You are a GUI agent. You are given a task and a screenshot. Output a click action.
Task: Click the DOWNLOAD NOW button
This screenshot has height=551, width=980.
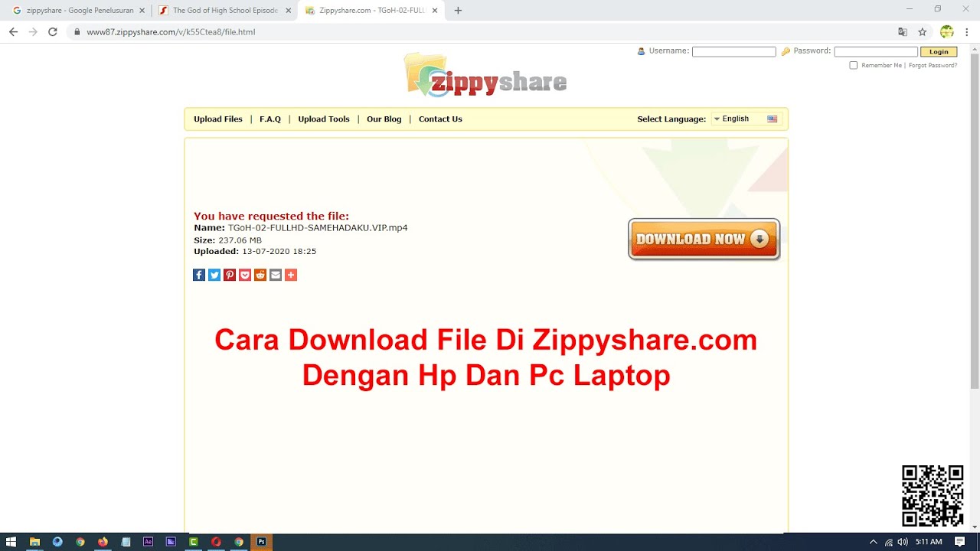point(704,239)
